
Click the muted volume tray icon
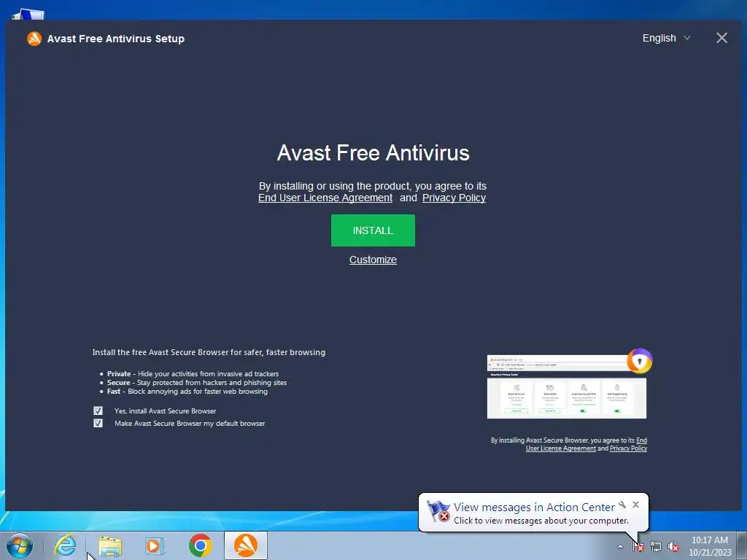[673, 547]
